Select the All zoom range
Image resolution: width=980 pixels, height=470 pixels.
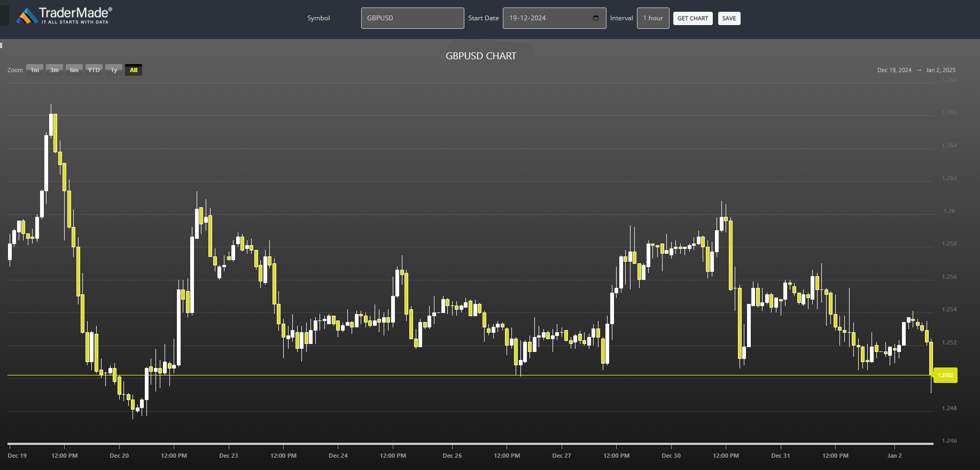[x=134, y=70]
